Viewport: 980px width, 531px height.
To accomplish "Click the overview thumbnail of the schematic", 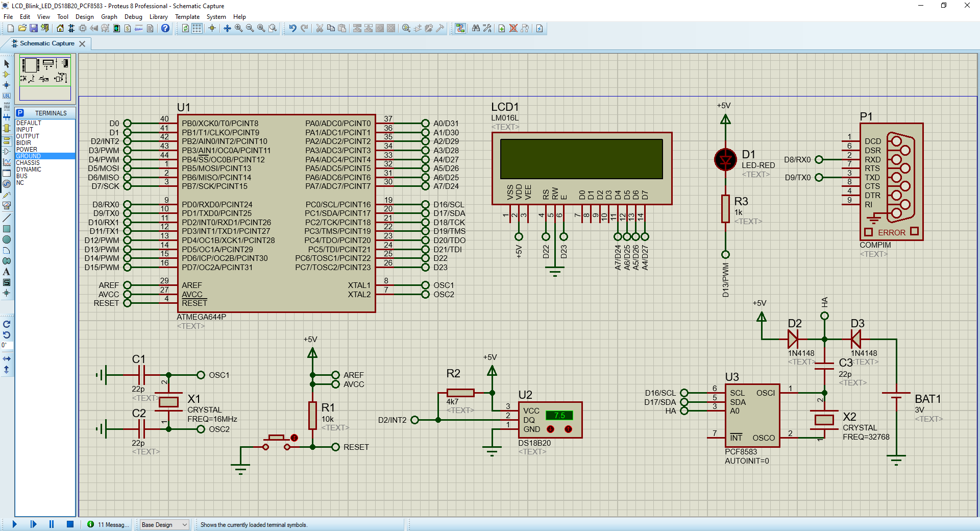I will click(x=45, y=78).
